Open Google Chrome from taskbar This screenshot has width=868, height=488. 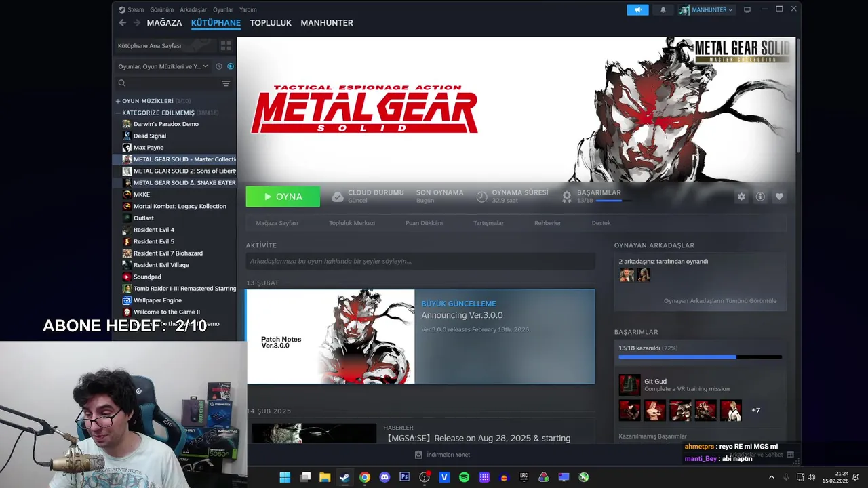click(365, 477)
